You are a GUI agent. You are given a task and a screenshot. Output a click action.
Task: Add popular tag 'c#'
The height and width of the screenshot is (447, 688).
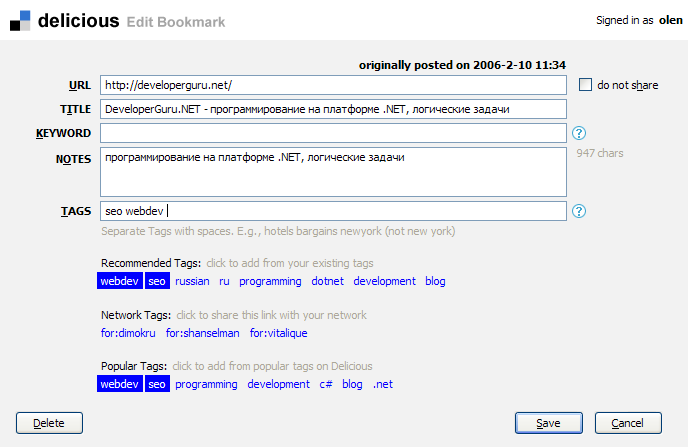point(326,384)
